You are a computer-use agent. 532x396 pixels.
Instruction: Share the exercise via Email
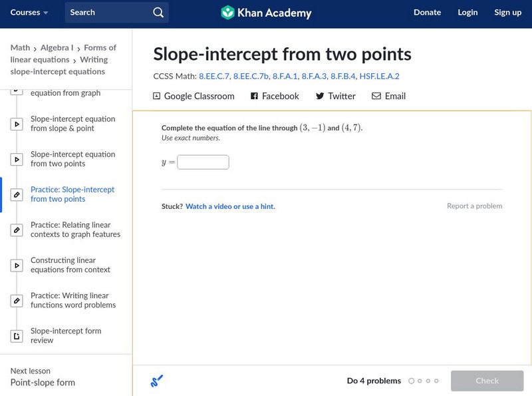click(388, 97)
